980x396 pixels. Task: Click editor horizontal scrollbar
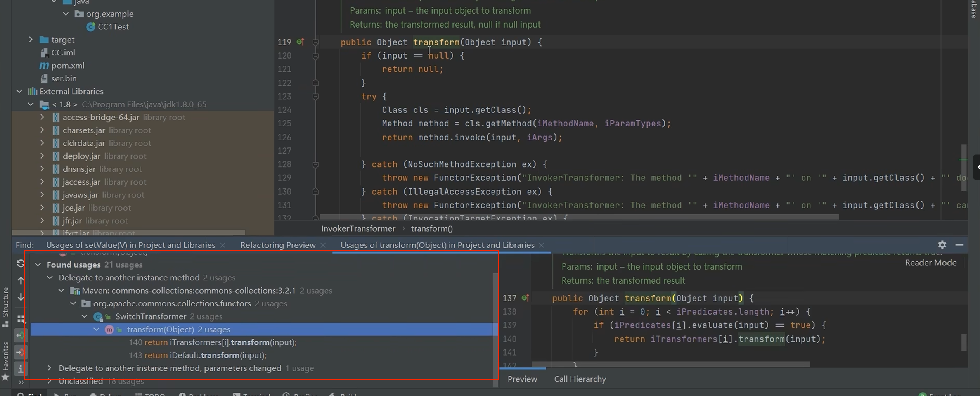tap(579, 217)
